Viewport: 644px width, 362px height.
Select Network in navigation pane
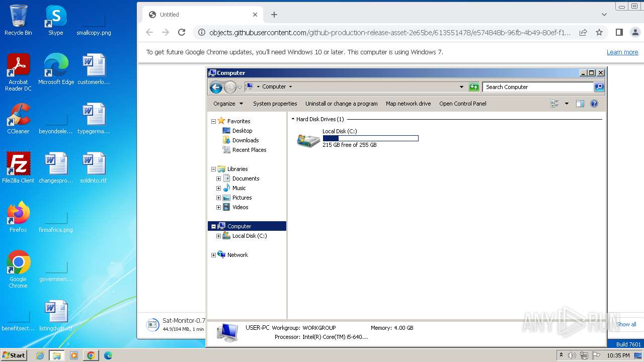point(237,255)
